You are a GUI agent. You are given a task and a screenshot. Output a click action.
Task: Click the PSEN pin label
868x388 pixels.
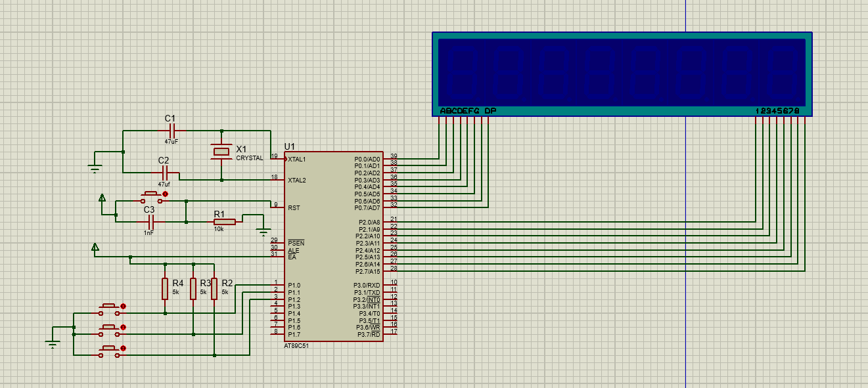295,243
